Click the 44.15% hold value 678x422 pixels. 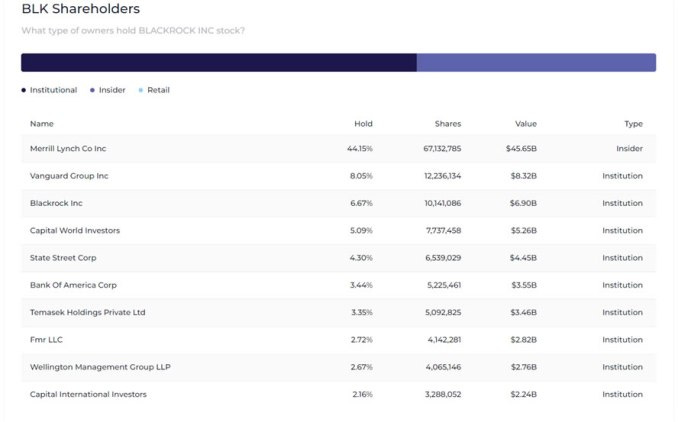[359, 148]
